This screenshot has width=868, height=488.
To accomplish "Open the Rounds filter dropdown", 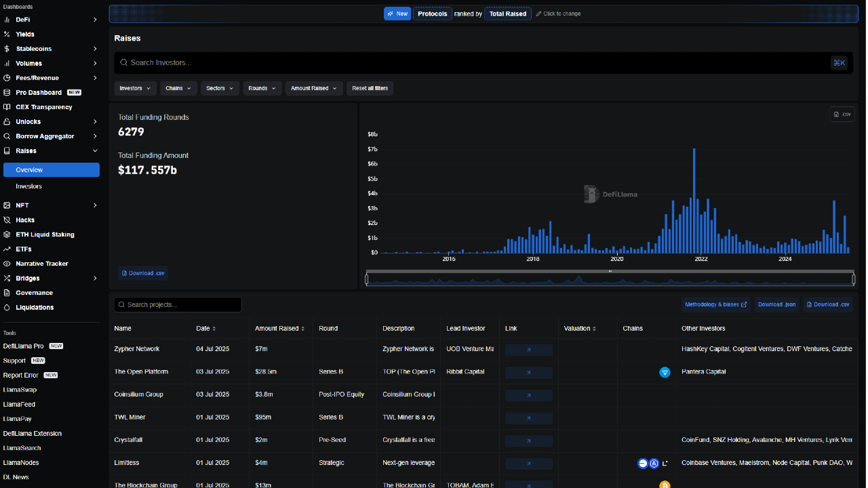I will (262, 88).
